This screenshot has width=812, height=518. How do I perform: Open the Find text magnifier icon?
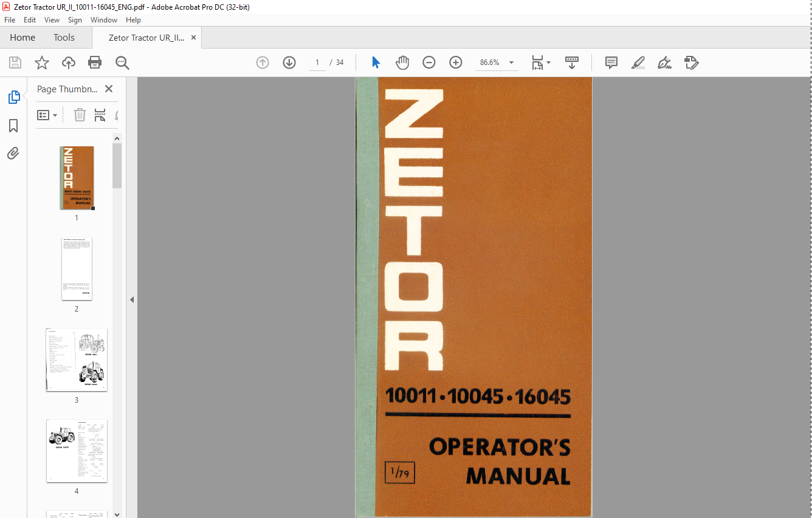tap(122, 63)
